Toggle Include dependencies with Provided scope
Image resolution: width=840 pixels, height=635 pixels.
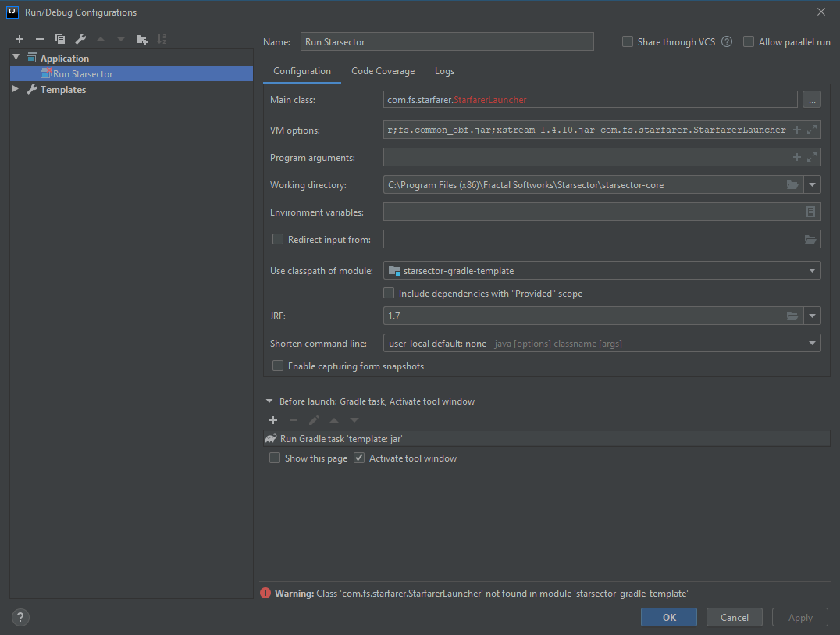click(x=389, y=293)
